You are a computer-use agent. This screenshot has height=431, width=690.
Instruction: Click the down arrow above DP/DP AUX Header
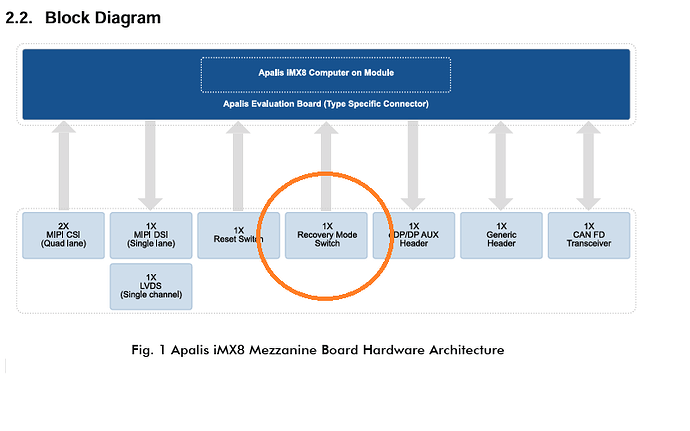tap(413, 166)
